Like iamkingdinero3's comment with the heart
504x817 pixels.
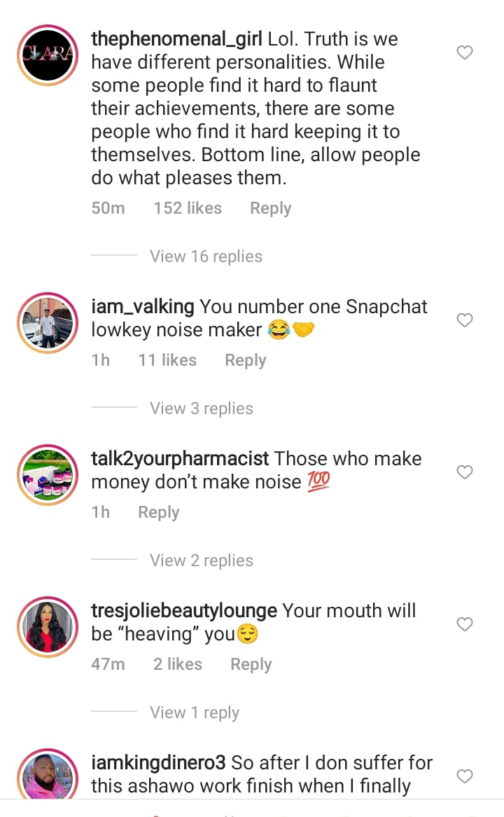[x=465, y=776]
